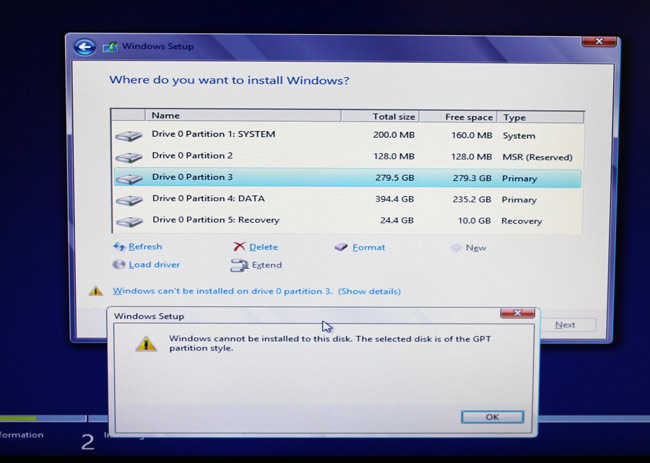
Task: Click the Format eraser icon
Action: 342,247
